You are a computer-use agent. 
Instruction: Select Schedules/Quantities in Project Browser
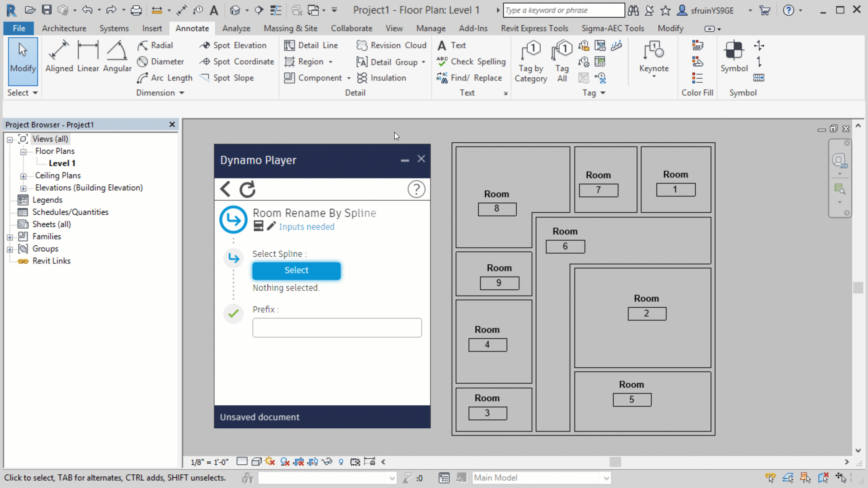(70, 212)
